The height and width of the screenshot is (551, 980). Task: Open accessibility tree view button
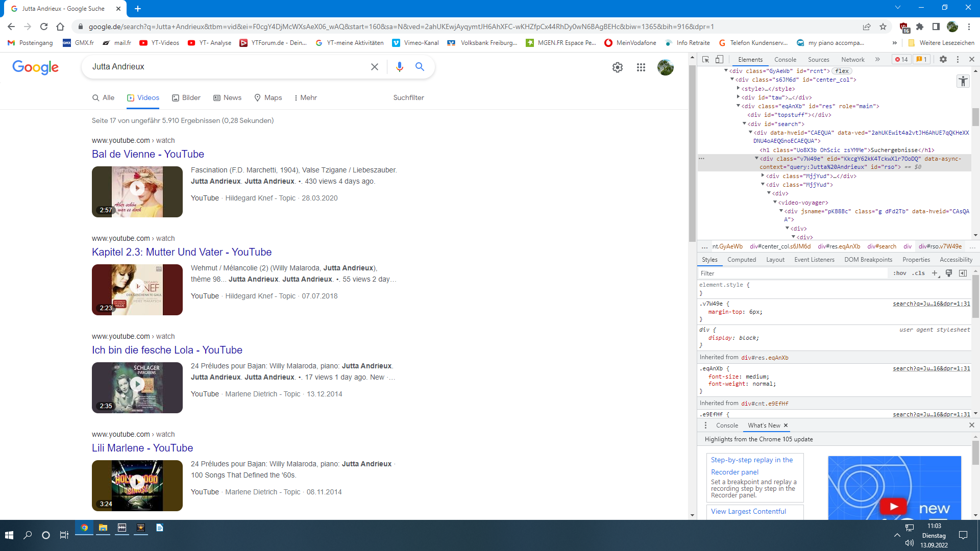(x=963, y=81)
